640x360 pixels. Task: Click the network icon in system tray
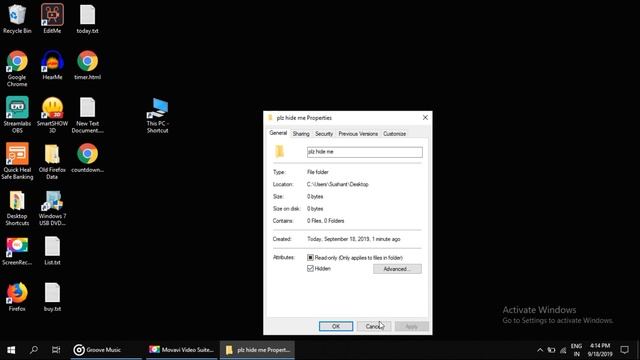tap(563, 350)
